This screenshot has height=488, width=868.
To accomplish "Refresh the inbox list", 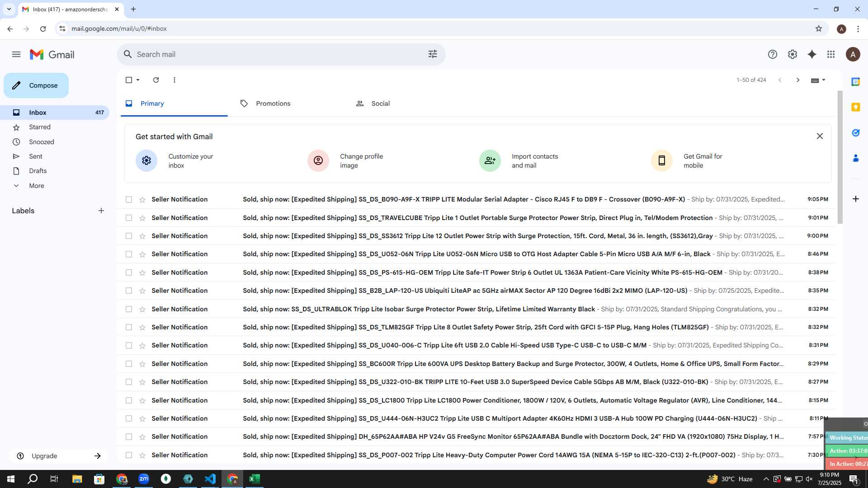I will (x=156, y=80).
